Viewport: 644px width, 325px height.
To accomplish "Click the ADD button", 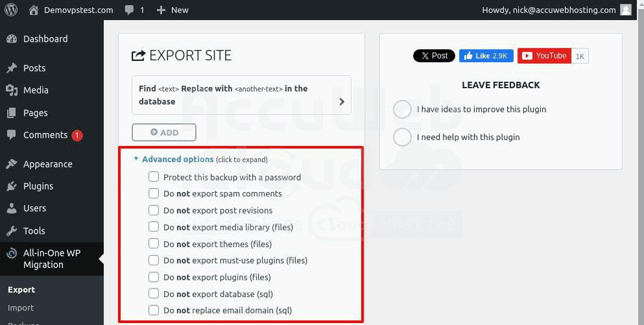I will (x=164, y=132).
